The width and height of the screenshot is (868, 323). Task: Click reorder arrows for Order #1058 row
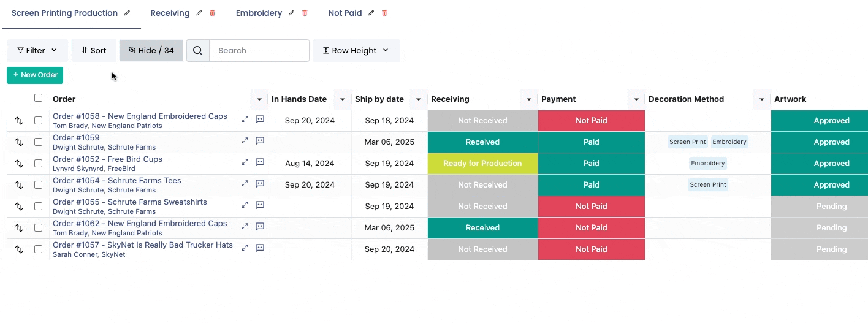(x=19, y=121)
